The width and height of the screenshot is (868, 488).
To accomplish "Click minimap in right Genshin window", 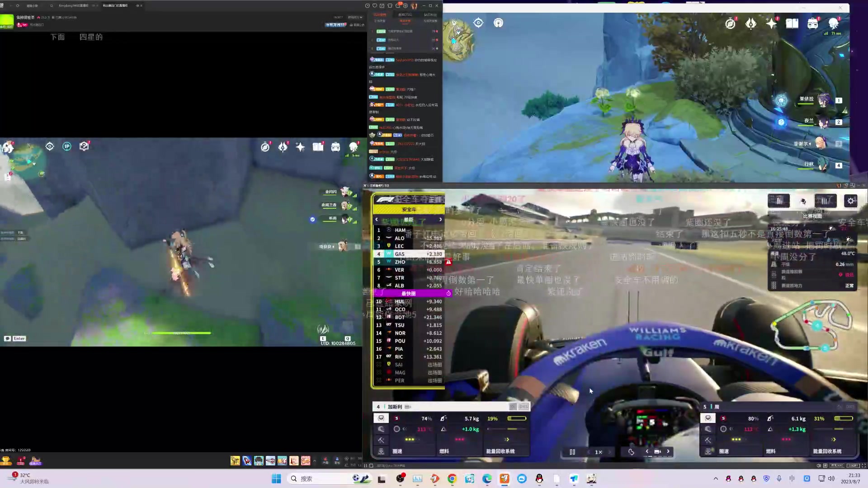I will [458, 40].
